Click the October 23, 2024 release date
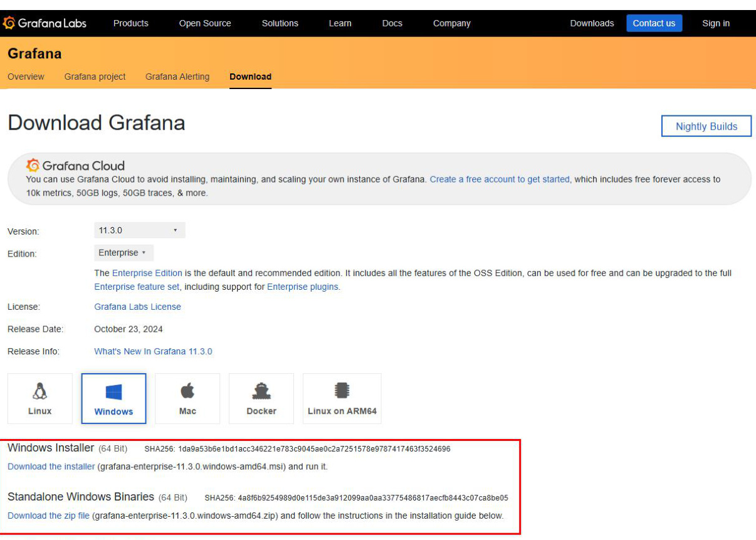Screen dimensions: 756x540 (x=129, y=329)
